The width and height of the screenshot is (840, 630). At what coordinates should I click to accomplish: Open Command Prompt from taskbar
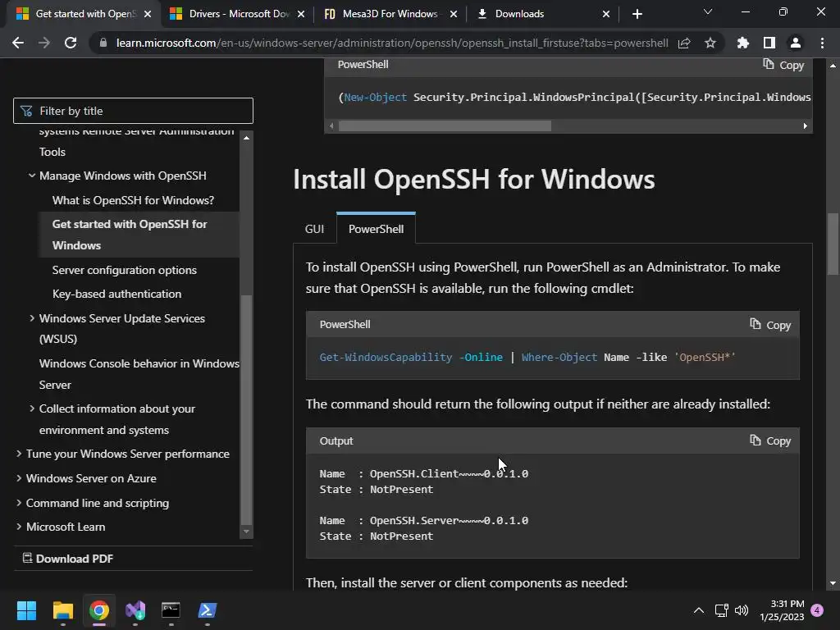(x=171, y=610)
